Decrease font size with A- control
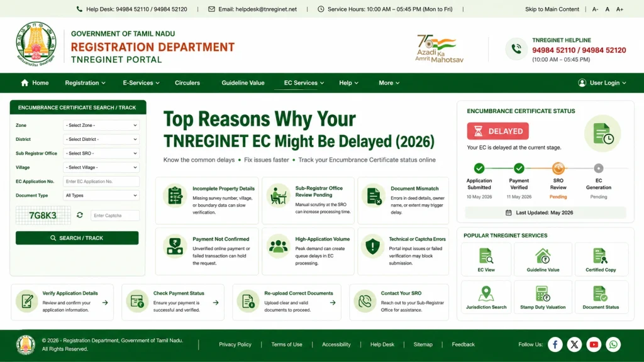The height and width of the screenshot is (362, 644). 595,9
